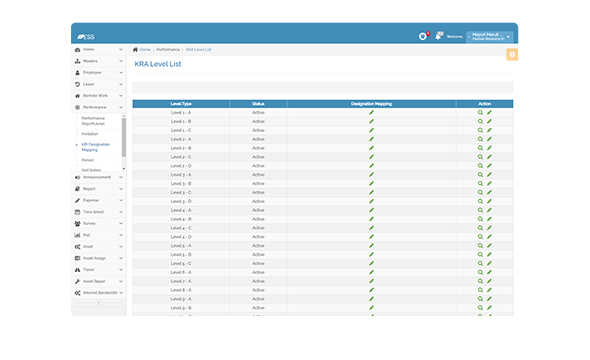Edit designation mapping for Level 4 - D
This screenshot has width=590, height=360.
pos(371,237)
